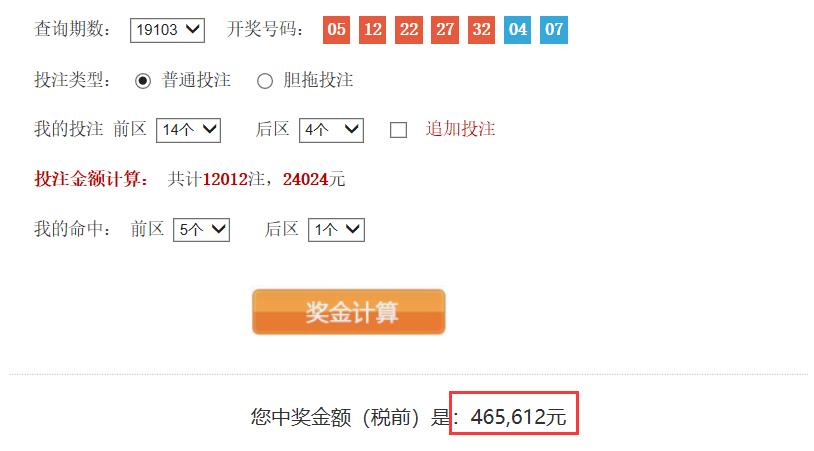Click the blue lottery ball numbered 07
This screenshot has height=451, width=814.
553,30
